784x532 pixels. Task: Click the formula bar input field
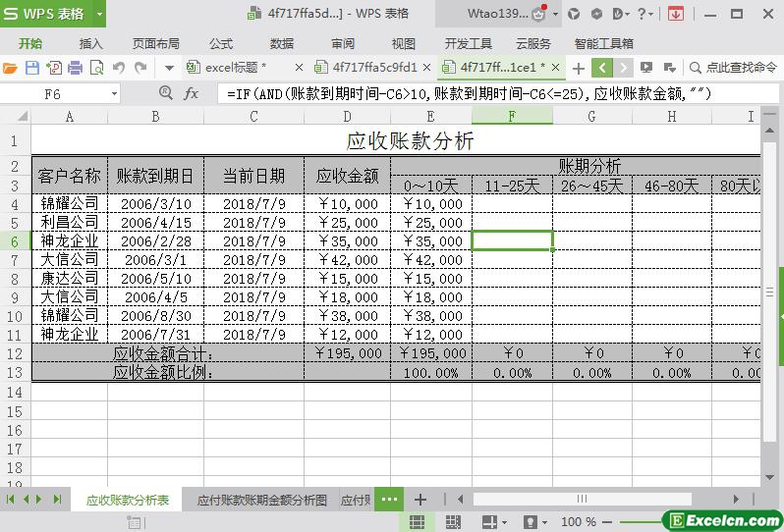pos(491,93)
